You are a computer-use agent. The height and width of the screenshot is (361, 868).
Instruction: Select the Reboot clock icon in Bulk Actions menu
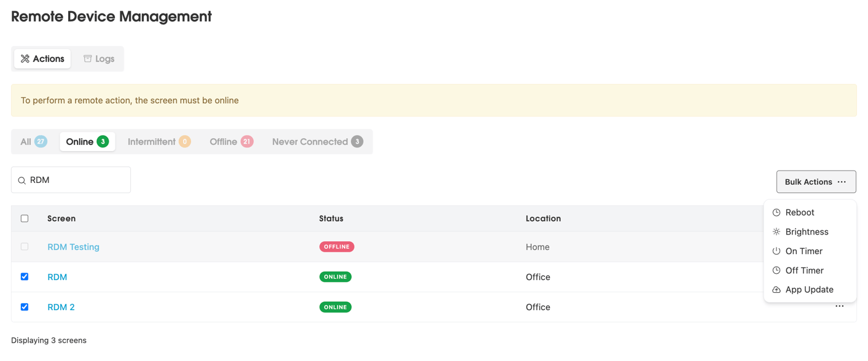tap(775, 212)
